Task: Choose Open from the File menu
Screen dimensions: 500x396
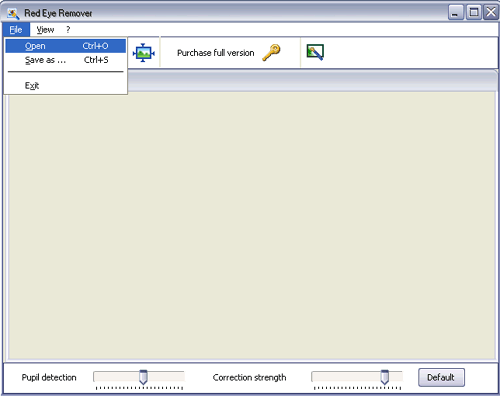Action: point(66,46)
